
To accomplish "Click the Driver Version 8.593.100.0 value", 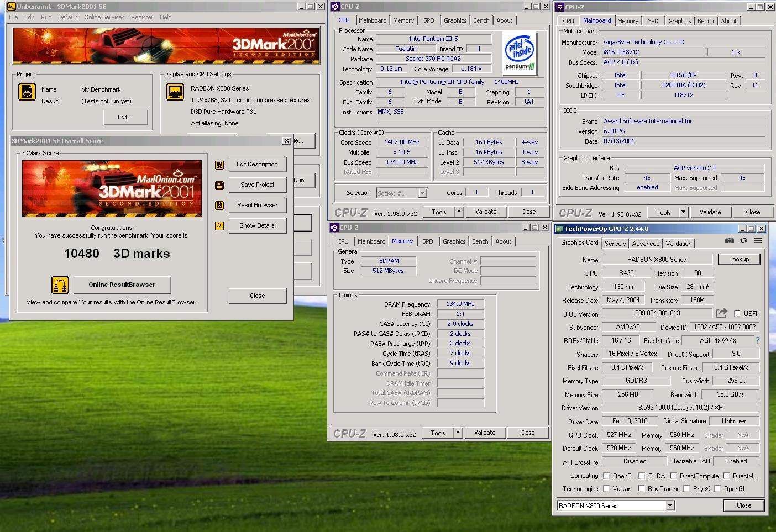I will 680,408.
